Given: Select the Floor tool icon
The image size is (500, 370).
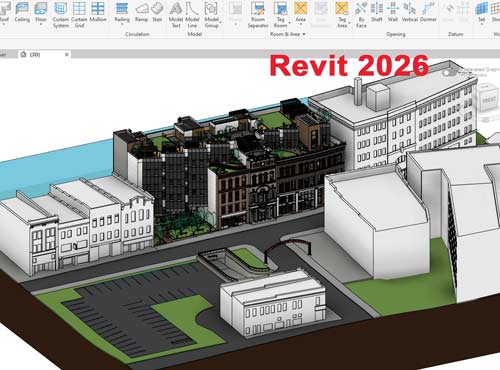Looking at the screenshot, I should coord(41,8).
